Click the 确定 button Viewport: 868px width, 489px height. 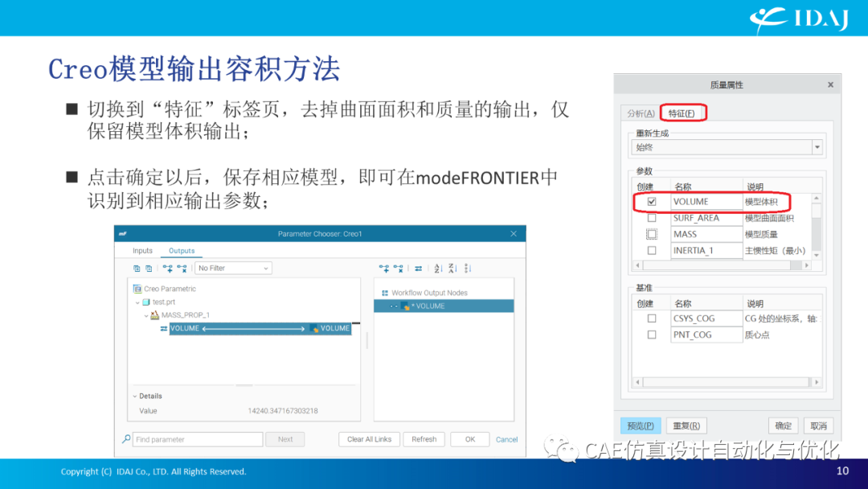click(x=784, y=426)
